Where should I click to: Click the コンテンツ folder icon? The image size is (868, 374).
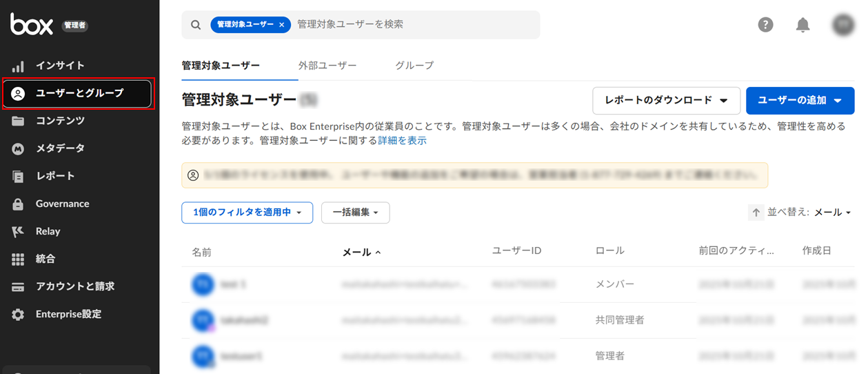click(19, 121)
